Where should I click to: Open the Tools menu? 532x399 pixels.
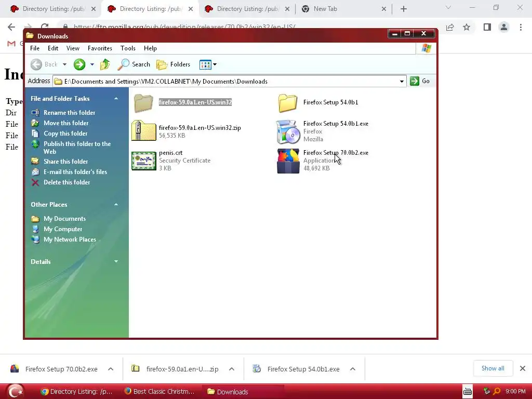pyautogui.click(x=128, y=48)
